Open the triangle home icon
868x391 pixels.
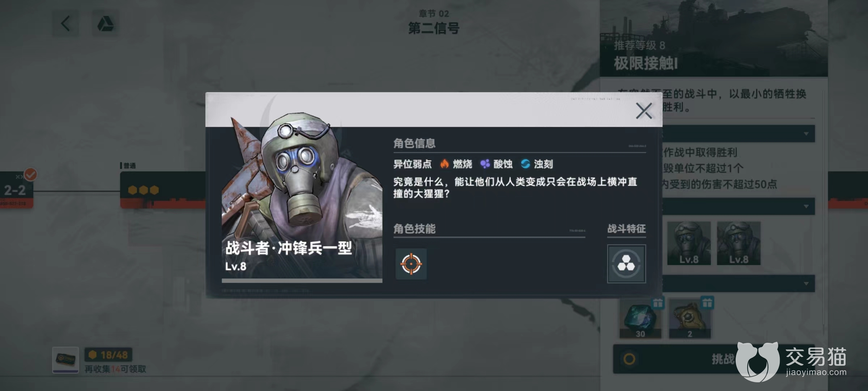[106, 24]
